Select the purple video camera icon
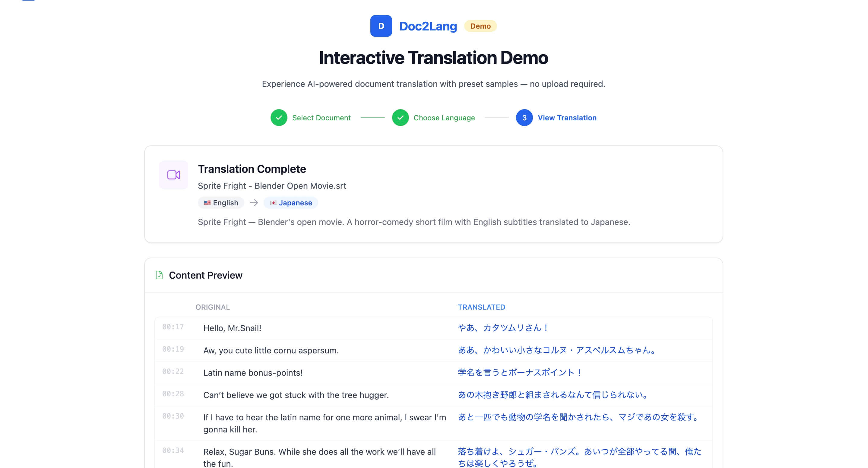 (173, 175)
